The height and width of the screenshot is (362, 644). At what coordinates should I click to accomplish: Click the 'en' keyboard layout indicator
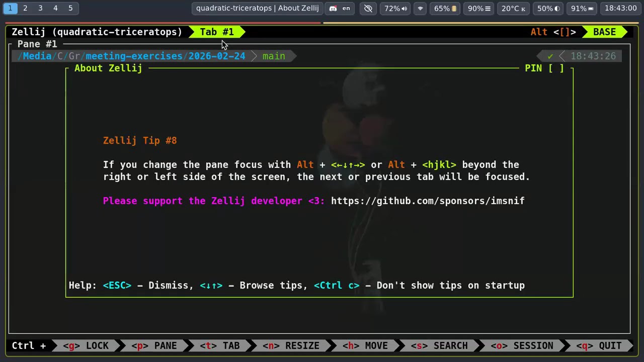pyautogui.click(x=346, y=8)
